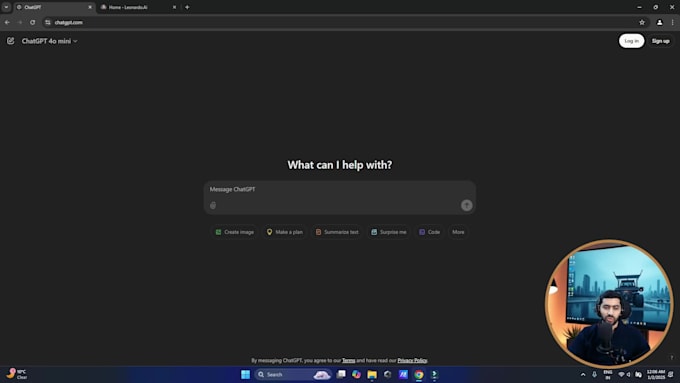Screen dimensions: 680x383
Task: Go forward in browser history
Action: click(x=20, y=22)
